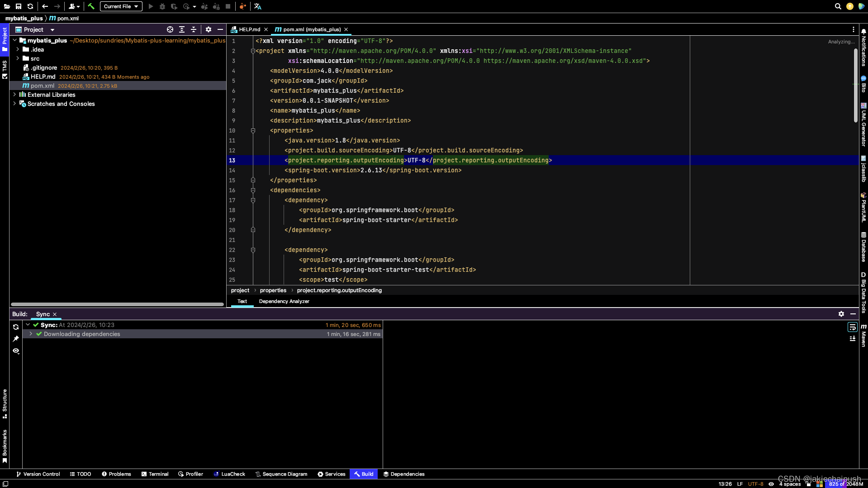Select opened file with the locate target icon
The width and height of the screenshot is (868, 488).
point(170,29)
